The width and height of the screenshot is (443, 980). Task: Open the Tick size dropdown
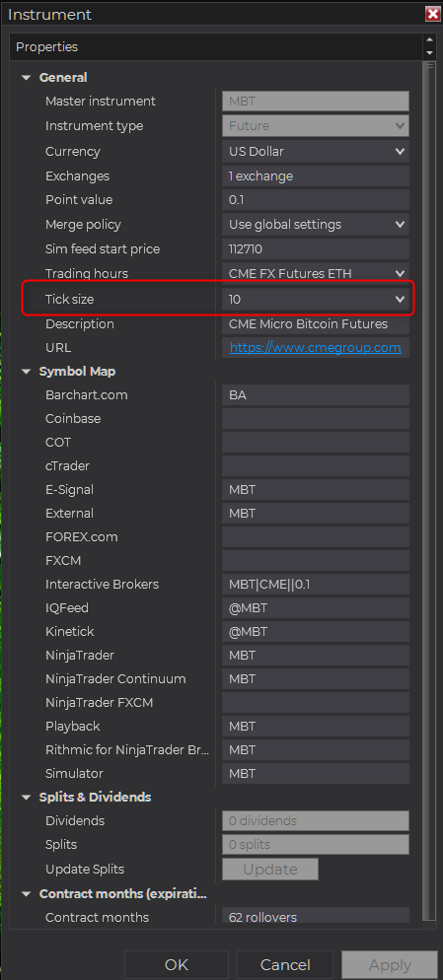click(401, 300)
